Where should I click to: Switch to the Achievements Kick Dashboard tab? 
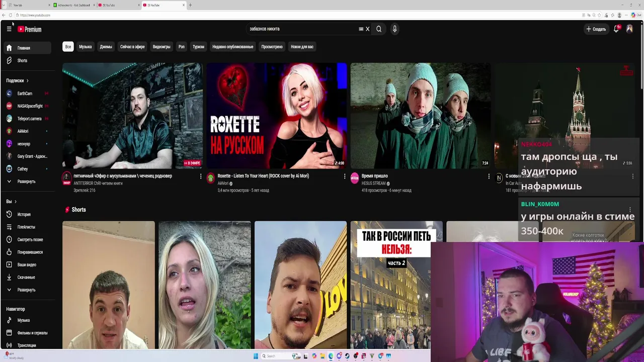click(x=73, y=5)
